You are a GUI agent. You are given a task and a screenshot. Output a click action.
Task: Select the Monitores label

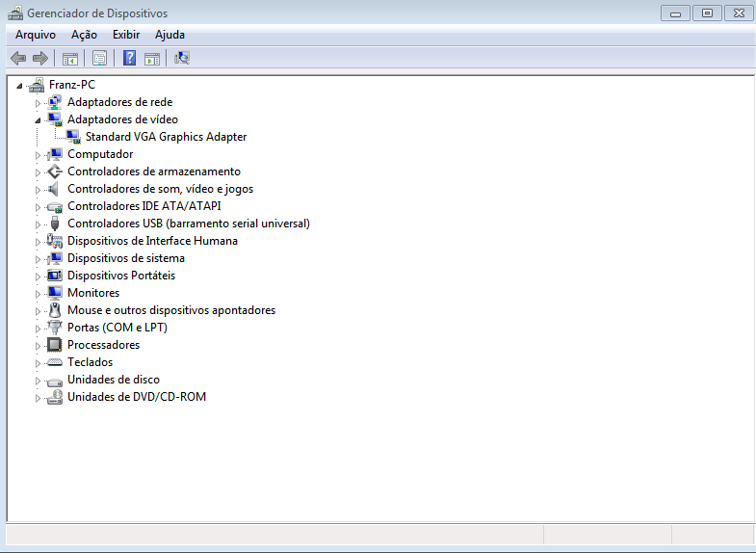(x=93, y=293)
